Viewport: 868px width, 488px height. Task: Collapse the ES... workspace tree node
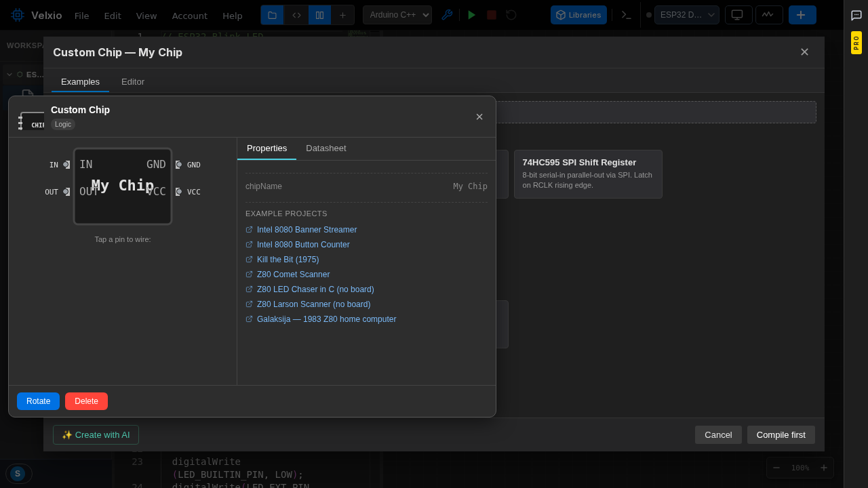pyautogui.click(x=9, y=75)
